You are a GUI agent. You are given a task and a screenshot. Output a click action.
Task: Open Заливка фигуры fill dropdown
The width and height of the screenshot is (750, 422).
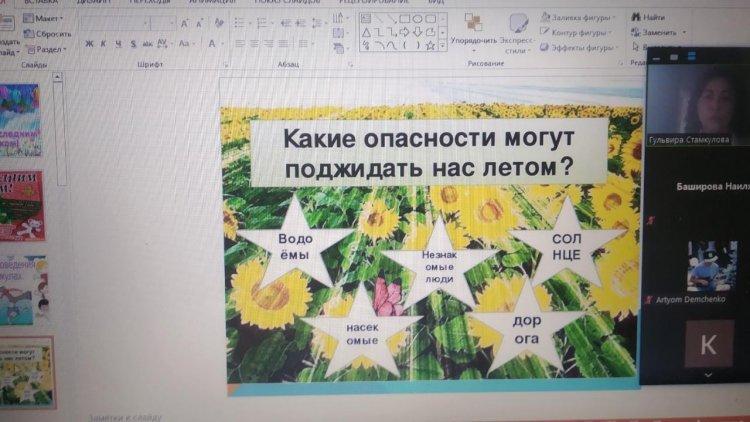click(578, 18)
